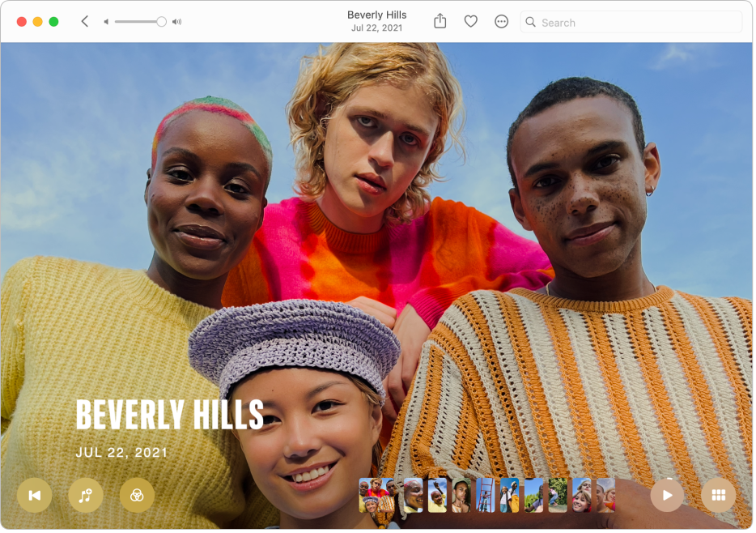Viewport: 756px width, 533px height.
Task: Click the volume slider knob
Action: pos(161,22)
